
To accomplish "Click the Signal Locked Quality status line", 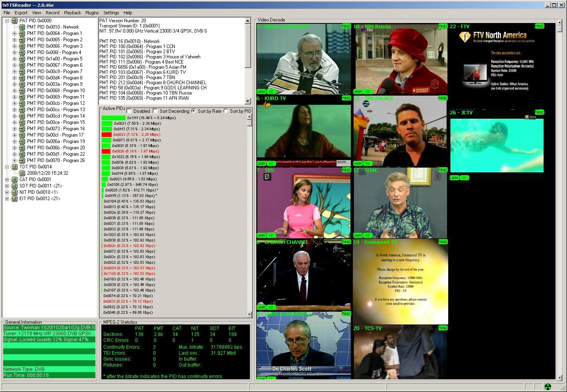I will 49,340.
